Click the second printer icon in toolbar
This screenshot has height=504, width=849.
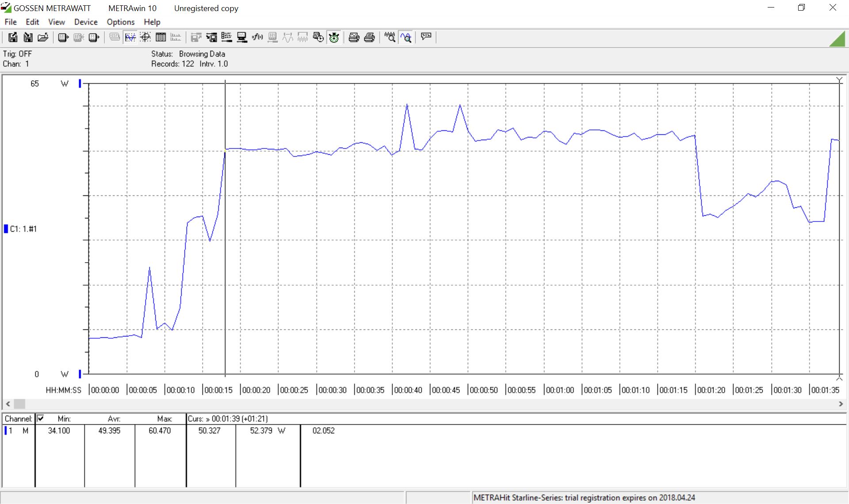click(x=369, y=38)
